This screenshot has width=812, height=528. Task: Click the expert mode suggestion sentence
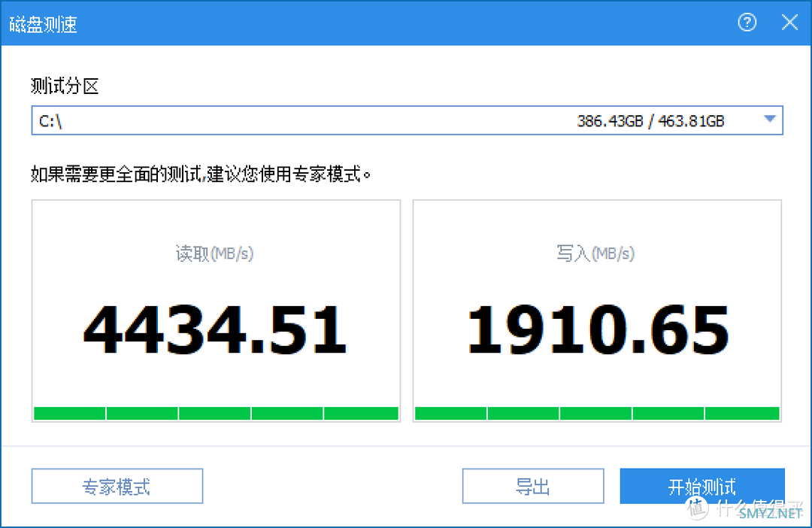coord(201,174)
